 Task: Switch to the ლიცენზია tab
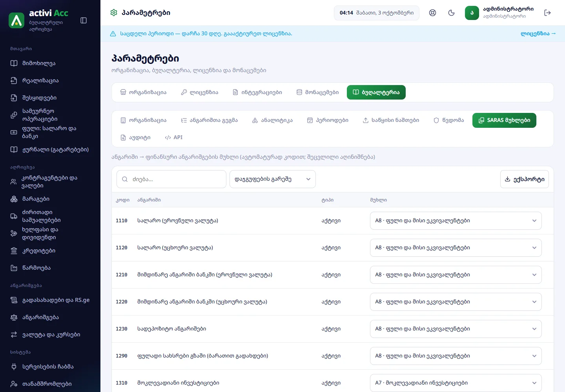[199, 93]
